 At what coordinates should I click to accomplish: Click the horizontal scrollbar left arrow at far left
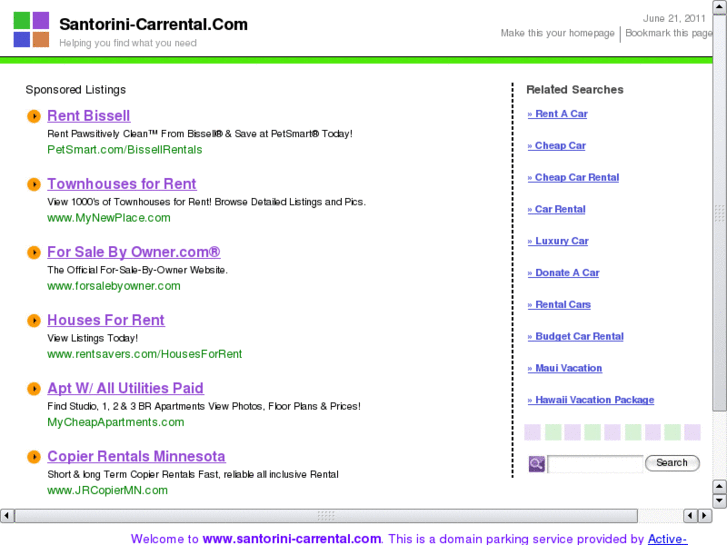(x=7, y=515)
